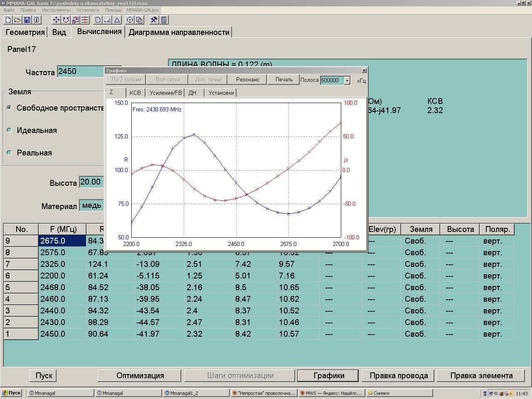Open the Диаграмма направленности tab
The image size is (532, 399).
point(179,32)
